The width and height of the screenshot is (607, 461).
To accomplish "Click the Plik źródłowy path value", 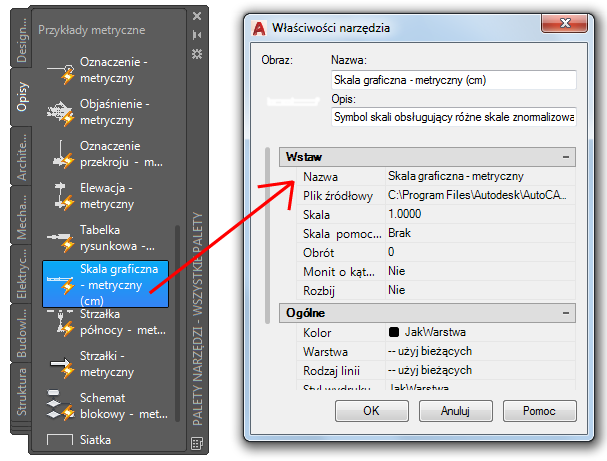I will (480, 195).
